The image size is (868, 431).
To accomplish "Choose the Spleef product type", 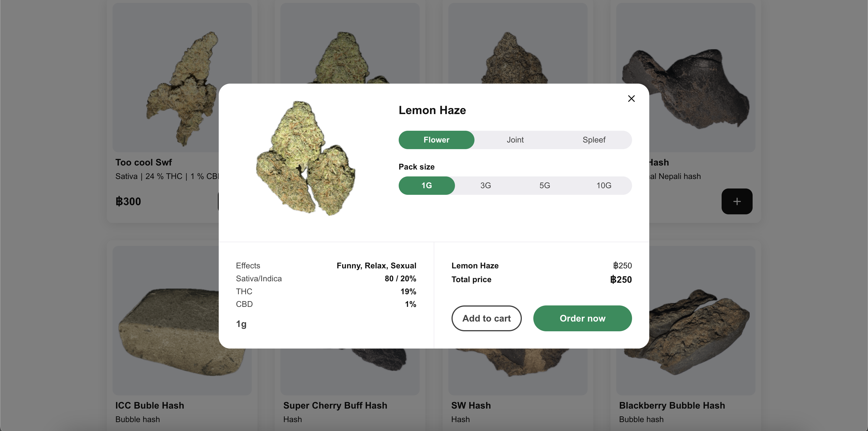I will click(594, 140).
